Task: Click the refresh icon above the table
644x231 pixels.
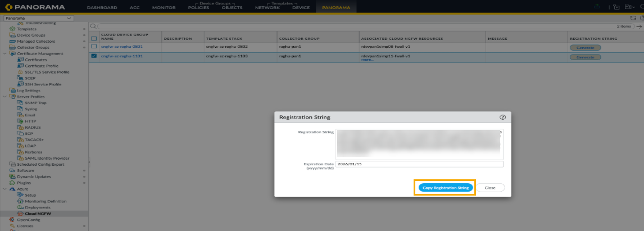Action: pos(633,19)
